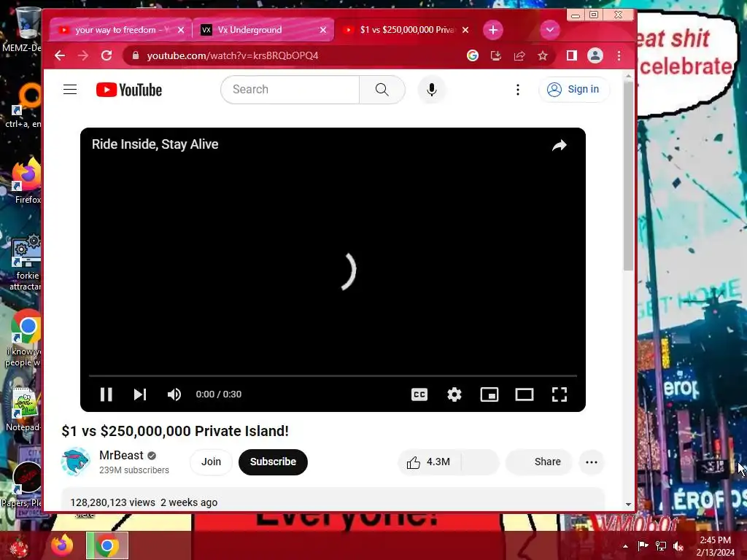Expand description with 128,280,123 views
747x560 pixels.
(x=333, y=500)
